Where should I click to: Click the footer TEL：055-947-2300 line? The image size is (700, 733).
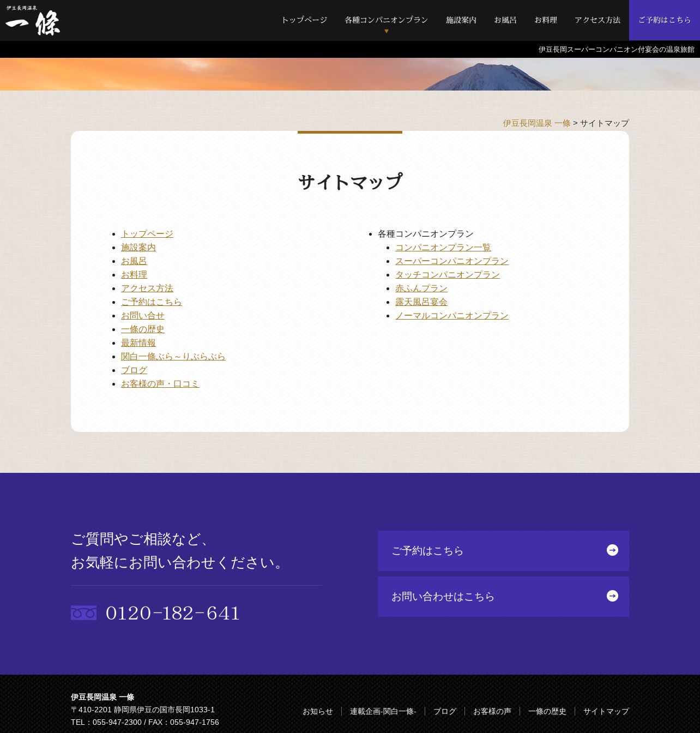(x=106, y=722)
